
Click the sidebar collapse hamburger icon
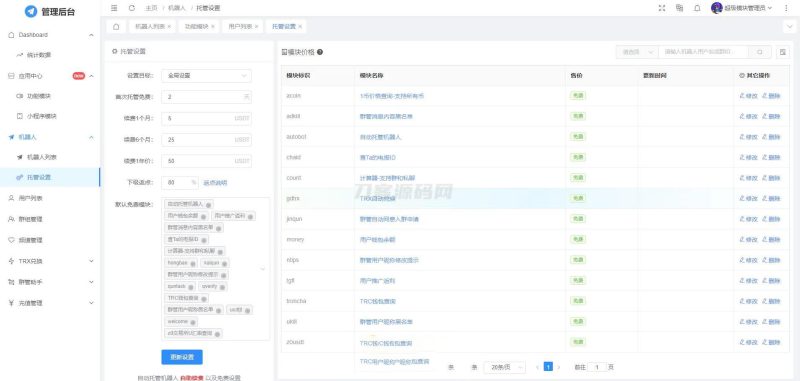click(x=114, y=8)
